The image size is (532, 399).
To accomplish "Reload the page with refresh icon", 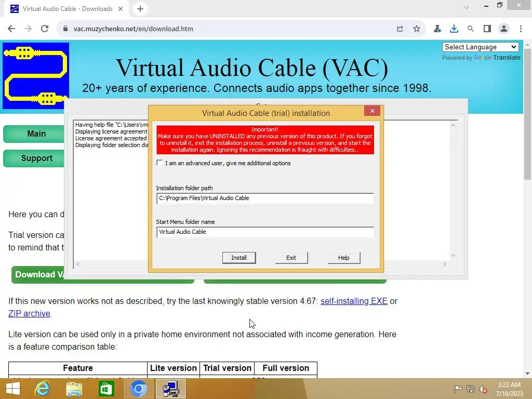I will [x=45, y=29].
